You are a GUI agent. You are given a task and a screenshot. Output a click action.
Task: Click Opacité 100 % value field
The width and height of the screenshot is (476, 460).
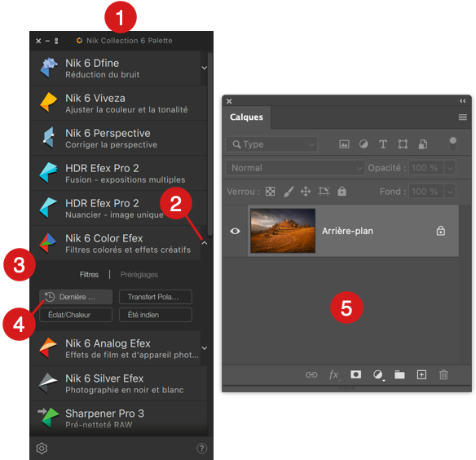pyautogui.click(x=426, y=168)
